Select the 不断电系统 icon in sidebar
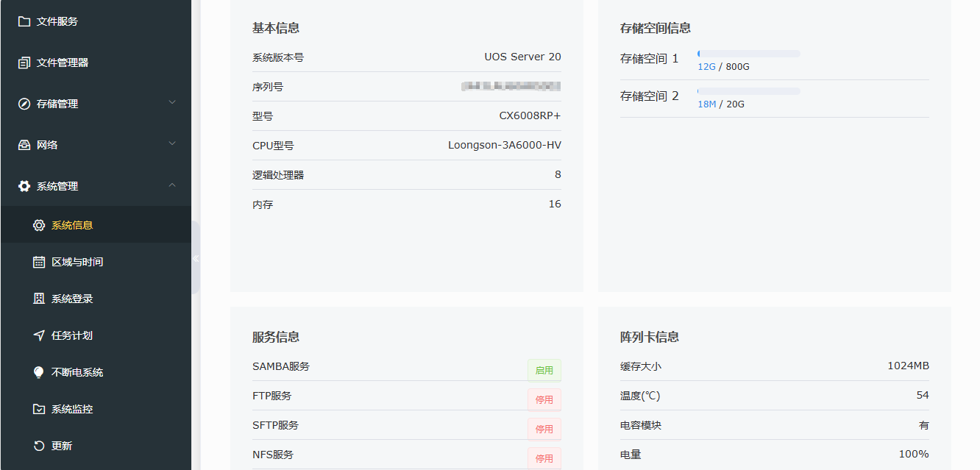This screenshot has width=980, height=470. (38, 372)
